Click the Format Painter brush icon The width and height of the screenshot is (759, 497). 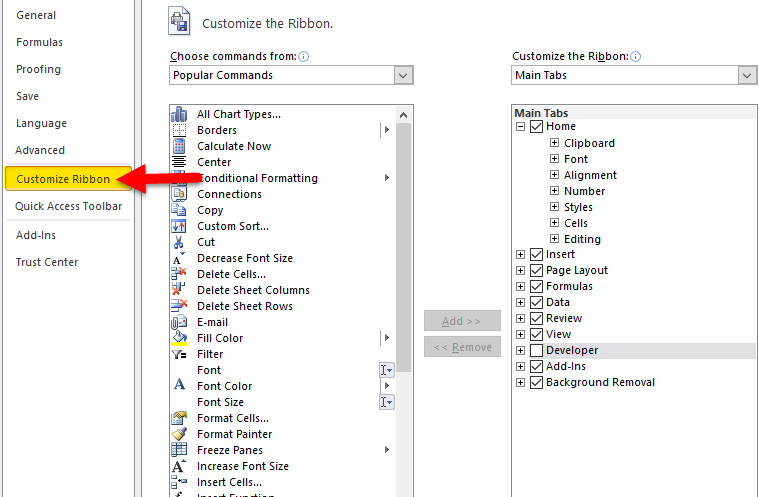click(179, 434)
